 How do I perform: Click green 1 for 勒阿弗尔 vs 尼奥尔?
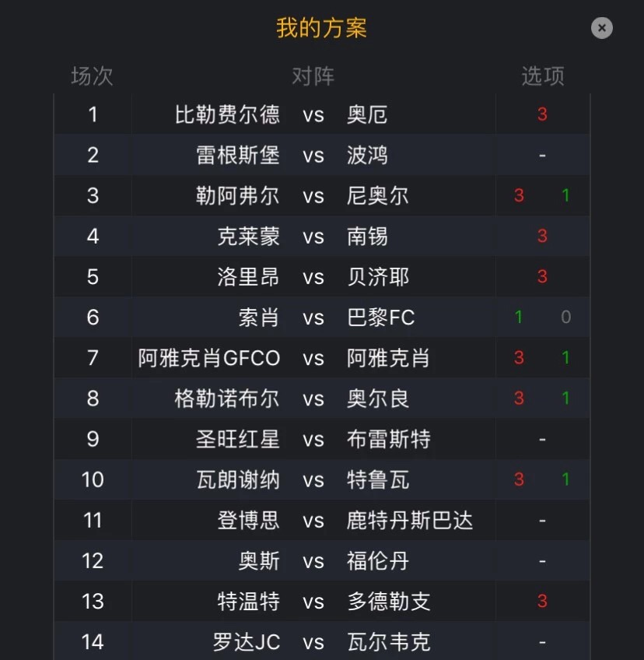coord(565,195)
